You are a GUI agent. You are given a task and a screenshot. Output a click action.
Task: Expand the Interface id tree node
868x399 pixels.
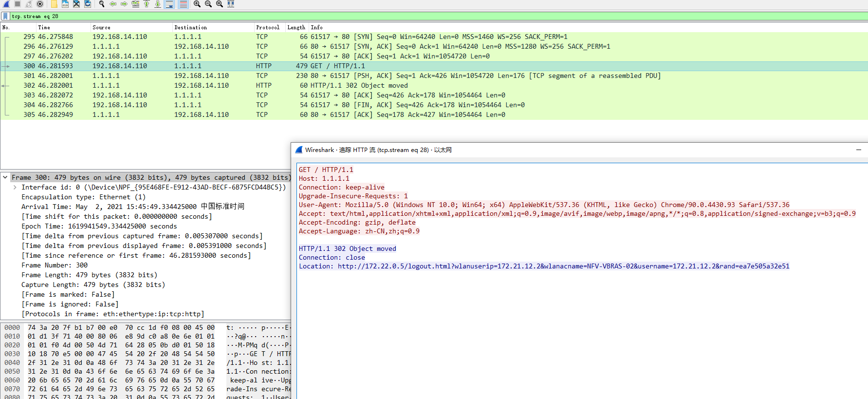(x=15, y=187)
